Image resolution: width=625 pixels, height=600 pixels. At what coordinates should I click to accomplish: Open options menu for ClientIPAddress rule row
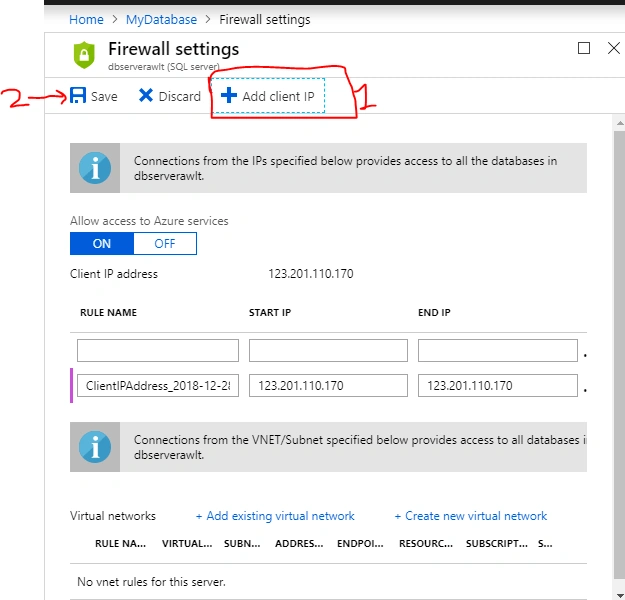pos(585,390)
